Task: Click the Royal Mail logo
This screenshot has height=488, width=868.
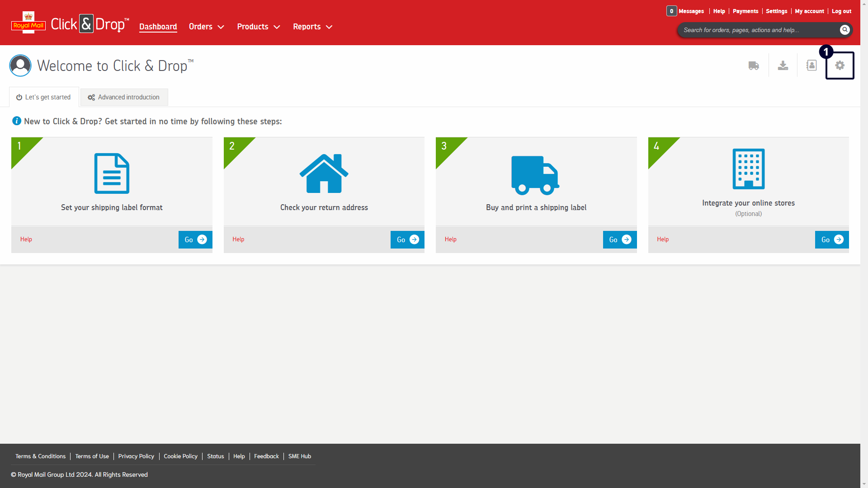Action: pyautogui.click(x=28, y=23)
